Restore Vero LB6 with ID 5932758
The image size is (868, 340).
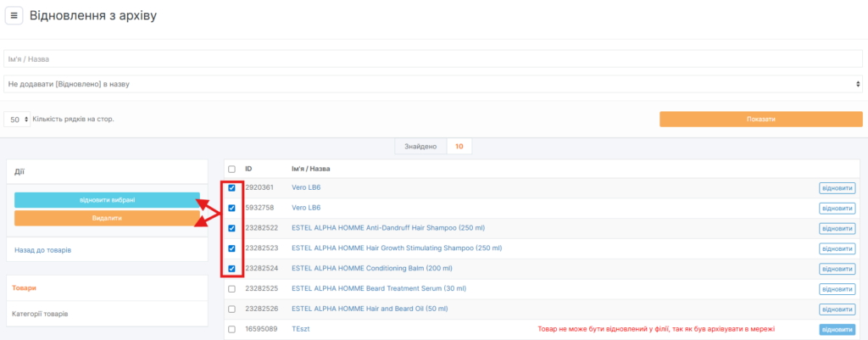pos(837,209)
